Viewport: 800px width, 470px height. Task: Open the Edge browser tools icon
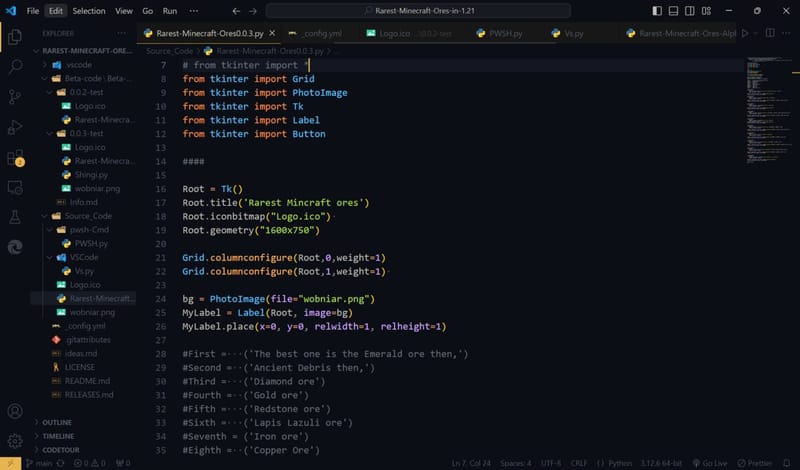[15, 247]
